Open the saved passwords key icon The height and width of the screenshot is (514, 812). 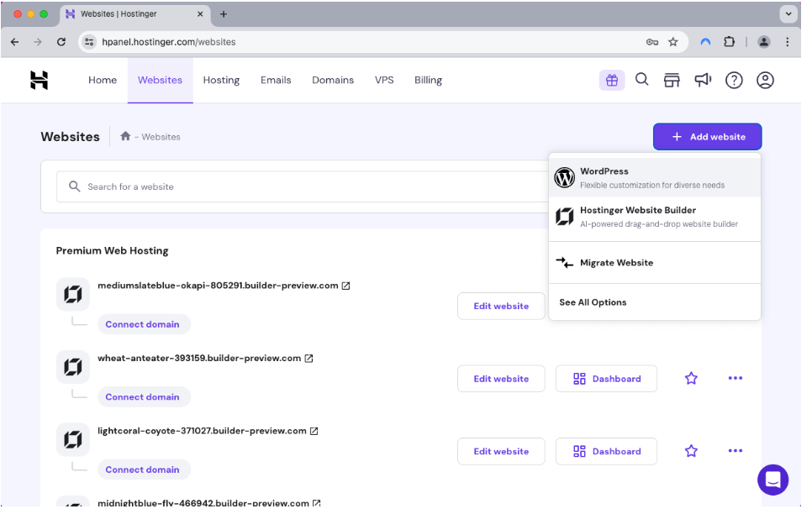point(652,42)
